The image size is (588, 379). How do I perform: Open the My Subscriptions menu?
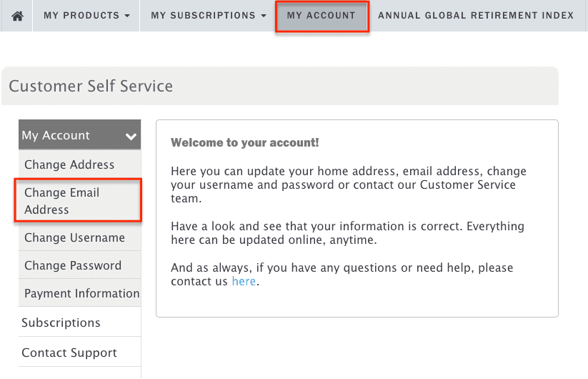(209, 16)
